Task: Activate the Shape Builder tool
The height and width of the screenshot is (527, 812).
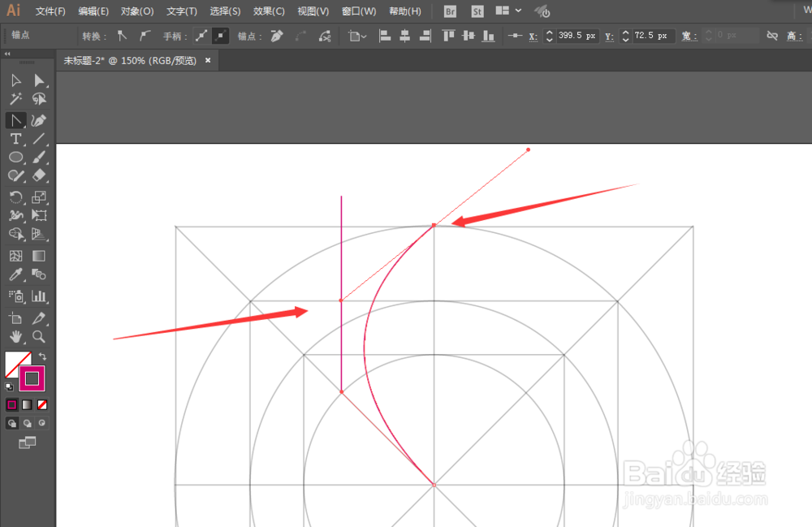Action: click(x=15, y=234)
